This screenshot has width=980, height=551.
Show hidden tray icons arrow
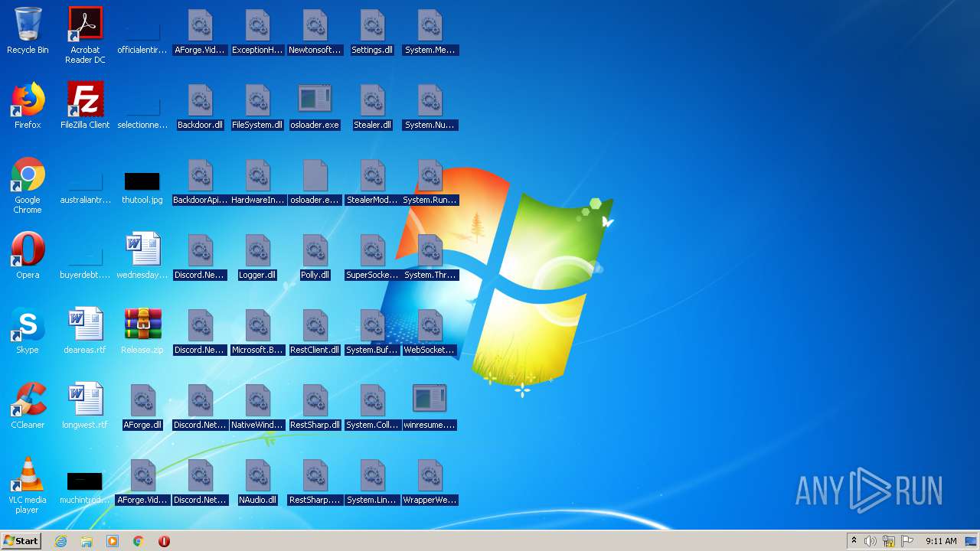854,541
